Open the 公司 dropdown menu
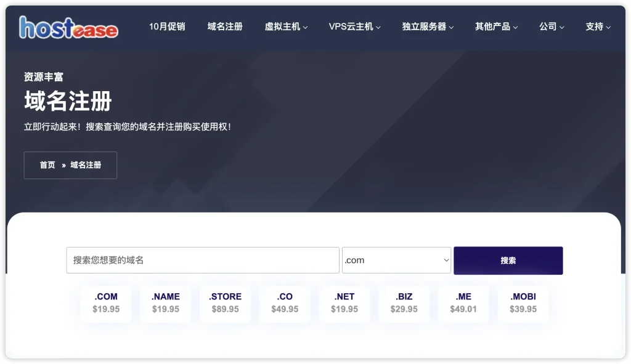Screen dimensions: 631x364 click(x=552, y=26)
